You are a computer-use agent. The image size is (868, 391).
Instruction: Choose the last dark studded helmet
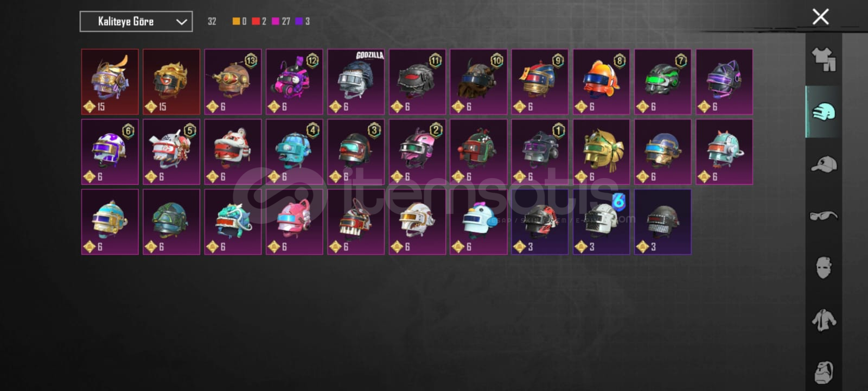[663, 222]
